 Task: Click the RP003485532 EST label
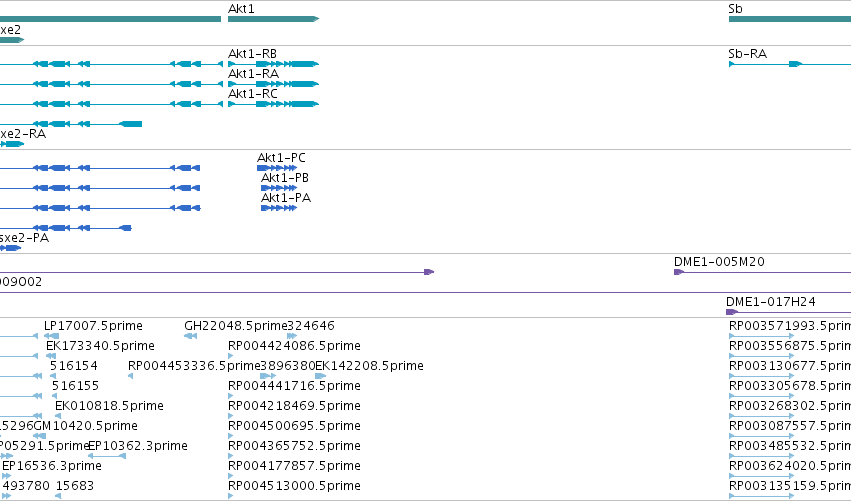790,446
